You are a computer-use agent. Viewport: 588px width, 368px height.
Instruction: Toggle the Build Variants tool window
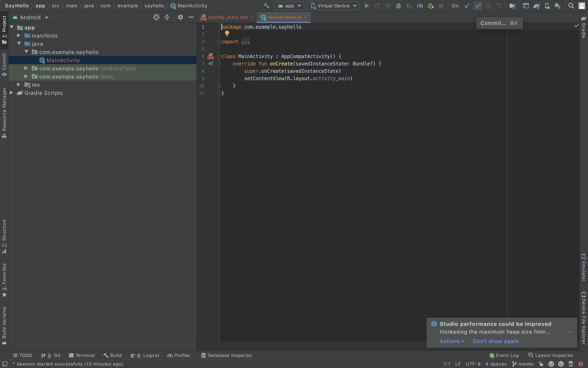4,326
